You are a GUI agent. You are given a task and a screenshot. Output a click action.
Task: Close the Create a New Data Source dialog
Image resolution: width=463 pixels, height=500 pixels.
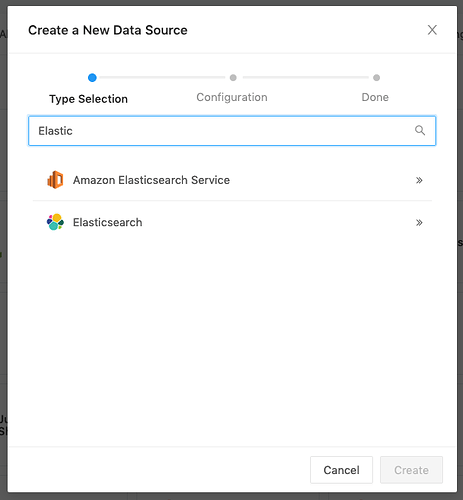pos(432,30)
